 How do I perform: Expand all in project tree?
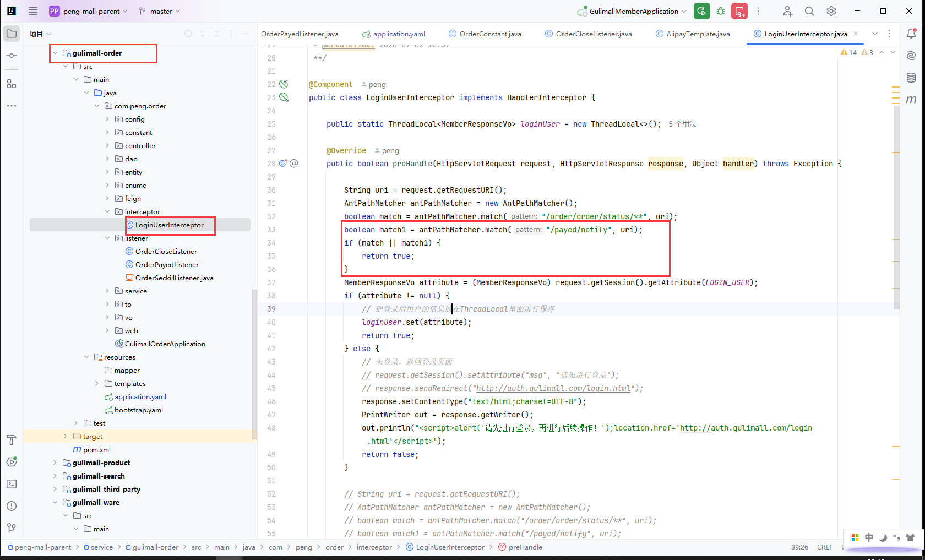click(203, 34)
